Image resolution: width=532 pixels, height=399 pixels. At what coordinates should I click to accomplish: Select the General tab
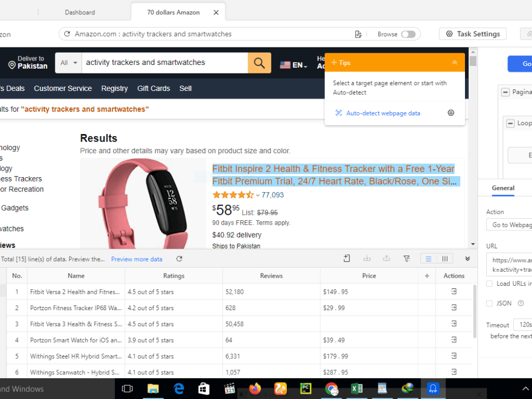[x=503, y=188]
